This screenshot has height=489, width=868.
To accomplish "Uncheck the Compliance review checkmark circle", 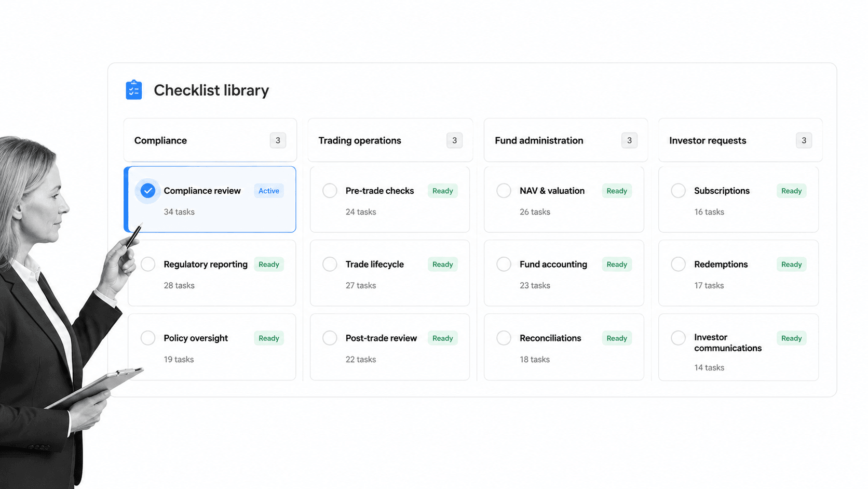I will [x=148, y=191].
